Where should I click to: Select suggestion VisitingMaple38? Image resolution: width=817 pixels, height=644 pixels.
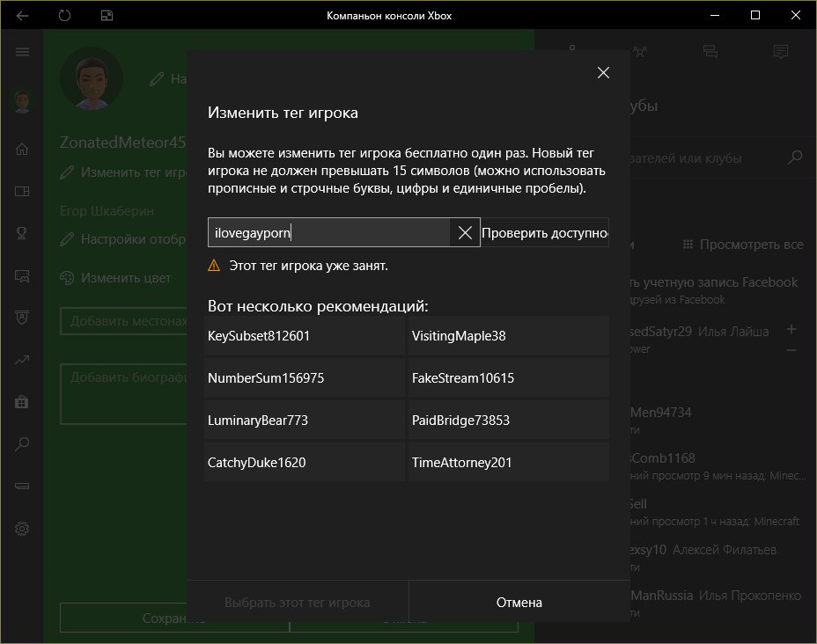tap(509, 336)
